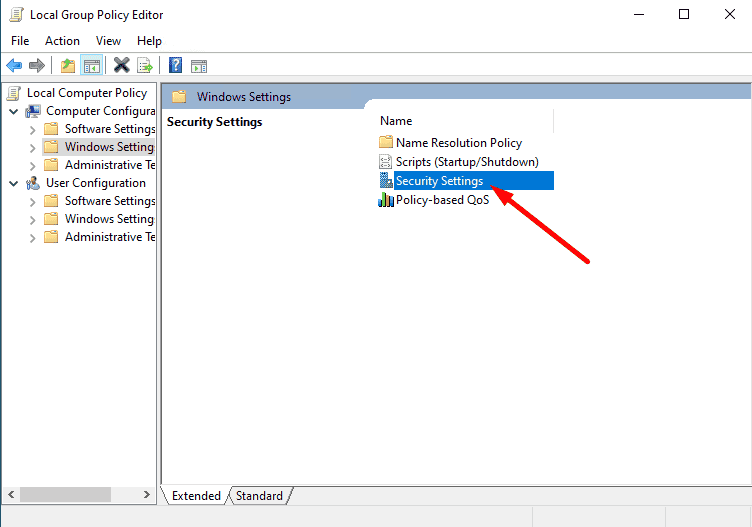Expand Administrative Templates under Computer Configuration
This screenshot has height=527, width=752.
pyautogui.click(x=33, y=166)
